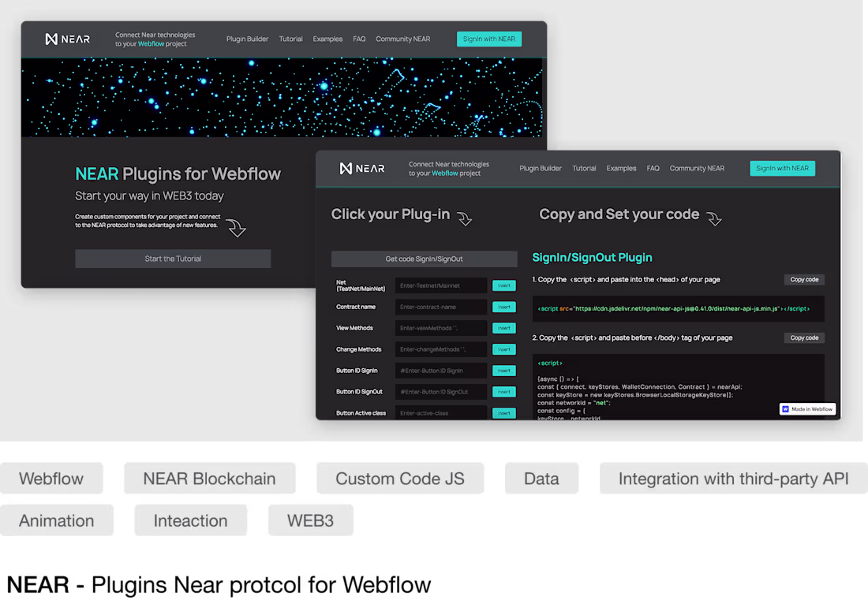Select the Inteaction tag
This screenshot has width=868, height=600.
click(x=191, y=520)
